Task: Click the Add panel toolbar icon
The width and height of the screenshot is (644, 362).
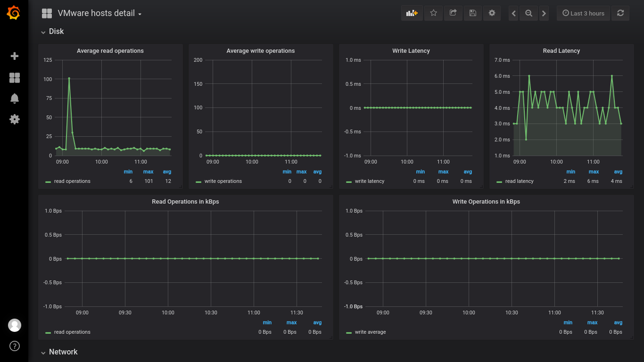Action: 412,13
